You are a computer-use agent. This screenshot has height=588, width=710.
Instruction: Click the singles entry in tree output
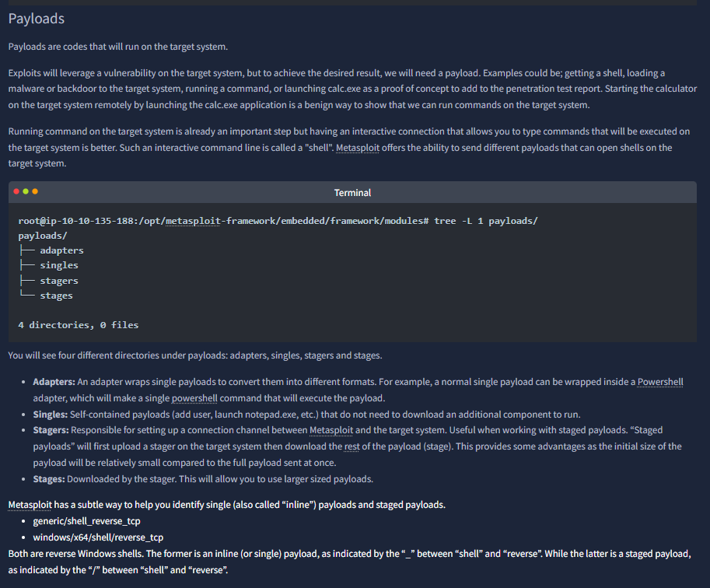pos(59,265)
